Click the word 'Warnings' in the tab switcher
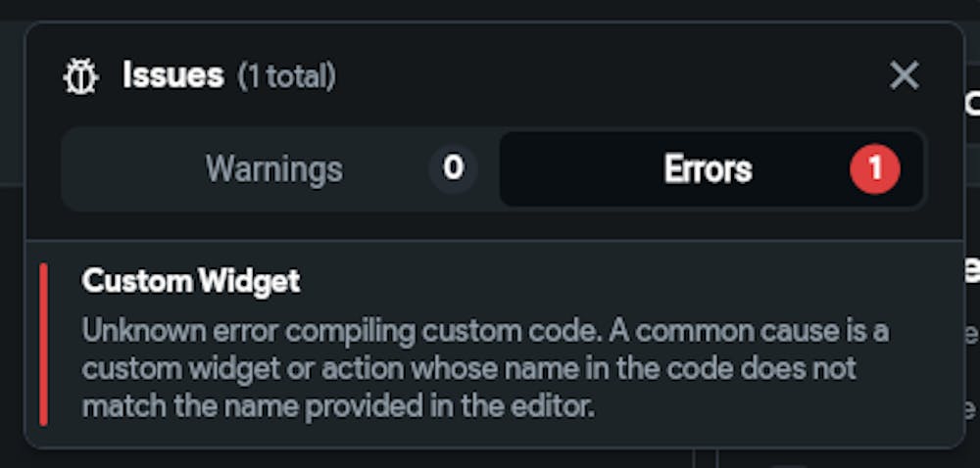Viewport: 980px width, 468px height. [x=274, y=169]
